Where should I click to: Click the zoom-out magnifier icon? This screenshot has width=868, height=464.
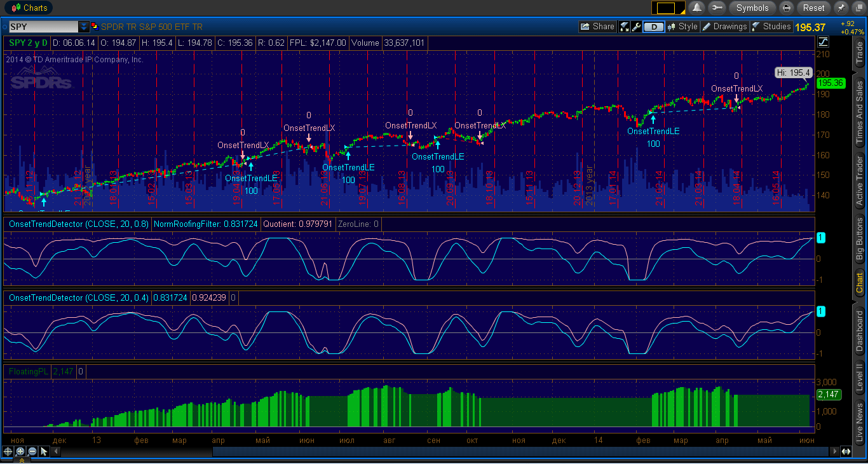[32, 451]
